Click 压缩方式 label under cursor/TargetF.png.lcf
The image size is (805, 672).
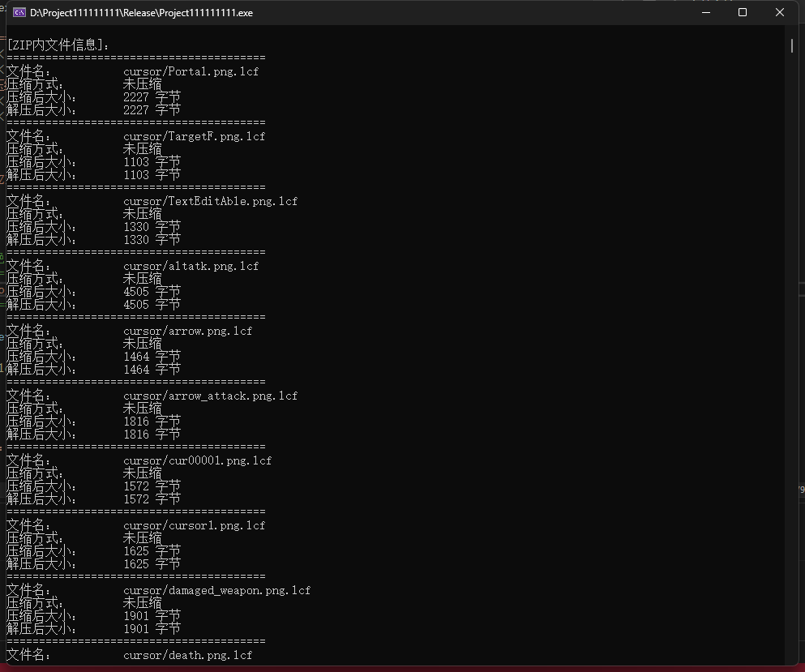34,149
